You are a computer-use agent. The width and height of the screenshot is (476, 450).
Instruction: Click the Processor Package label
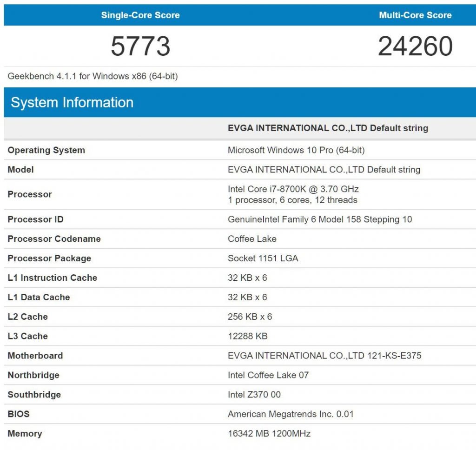tap(49, 258)
